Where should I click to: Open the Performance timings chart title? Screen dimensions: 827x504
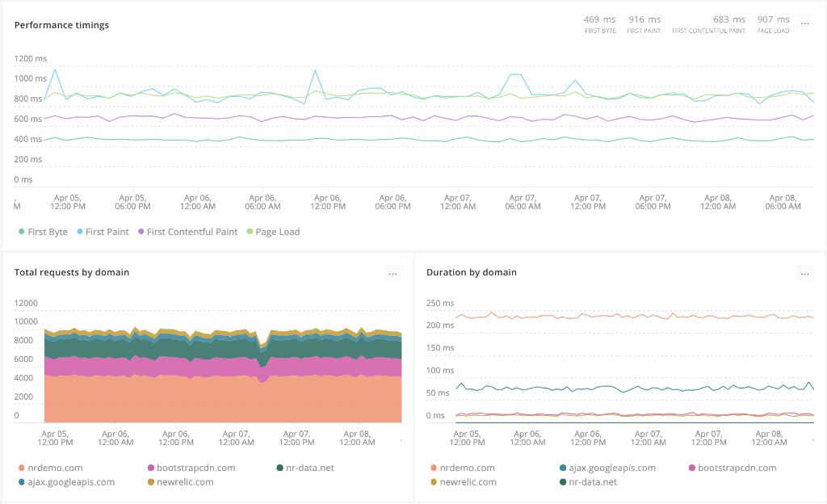click(x=61, y=25)
